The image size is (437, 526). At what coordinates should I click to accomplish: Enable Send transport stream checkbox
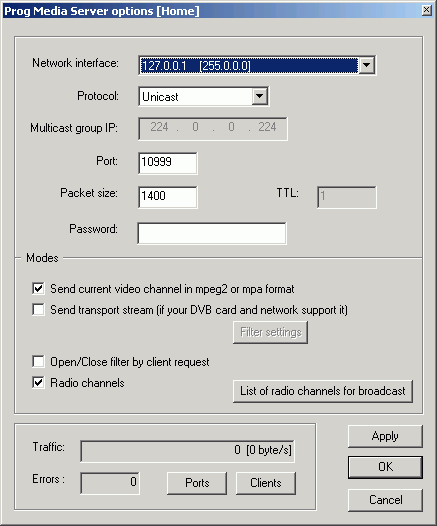click(38, 309)
